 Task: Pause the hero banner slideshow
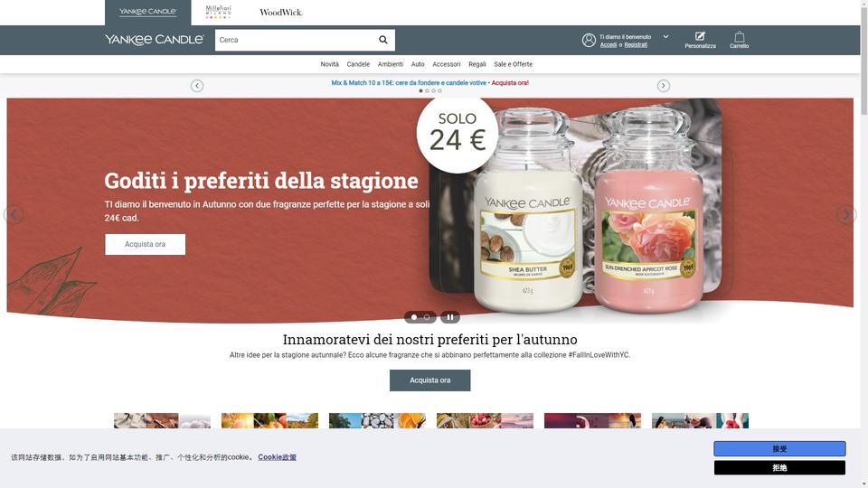tap(450, 317)
